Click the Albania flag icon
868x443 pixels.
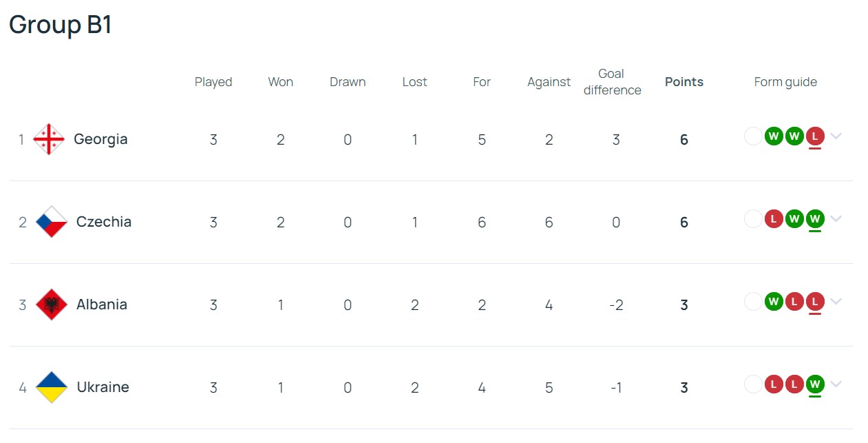52,305
